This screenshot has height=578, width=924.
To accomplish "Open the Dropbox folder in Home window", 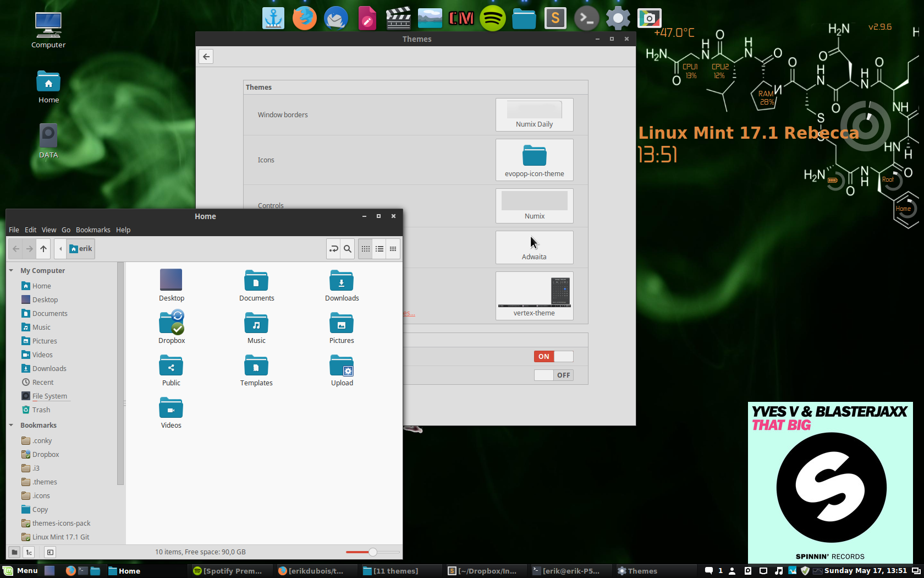I will coord(172,327).
